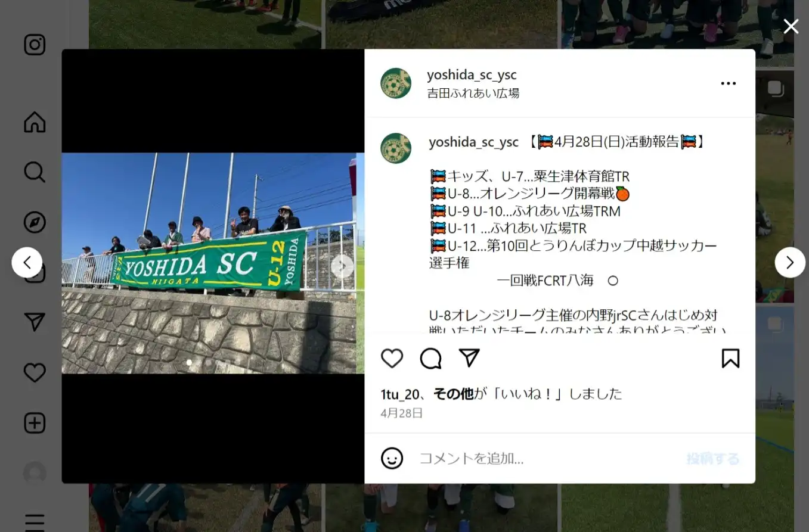The height and width of the screenshot is (532, 809).
Task: Open Notifications heart icon in sidebar
Action: (35, 372)
